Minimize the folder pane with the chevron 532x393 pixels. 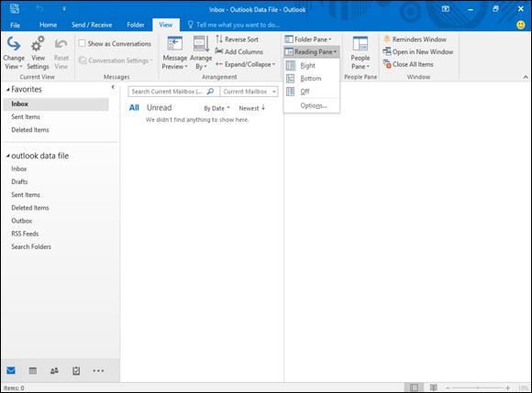point(113,87)
